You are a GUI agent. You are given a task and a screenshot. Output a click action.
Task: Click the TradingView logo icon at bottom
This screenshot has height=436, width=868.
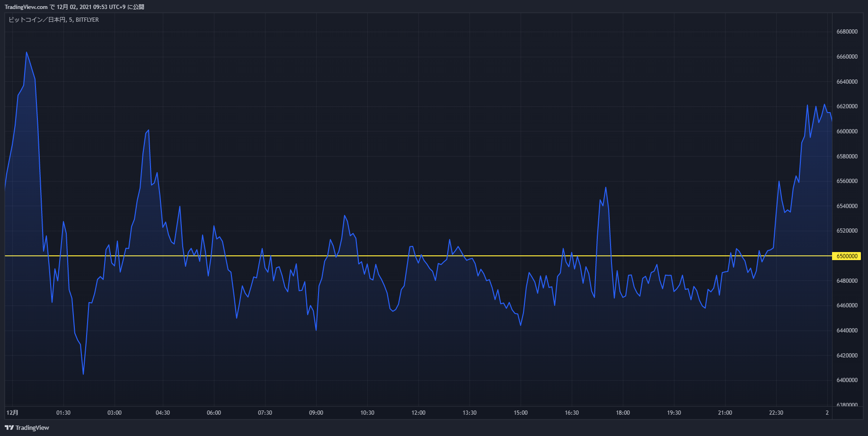tap(9, 427)
